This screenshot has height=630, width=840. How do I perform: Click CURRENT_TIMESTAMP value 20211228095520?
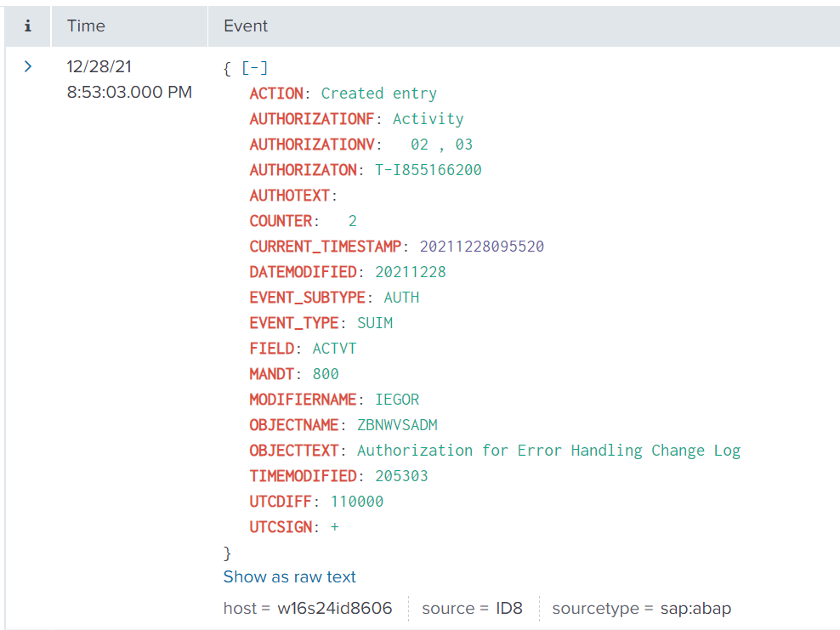tap(481, 247)
